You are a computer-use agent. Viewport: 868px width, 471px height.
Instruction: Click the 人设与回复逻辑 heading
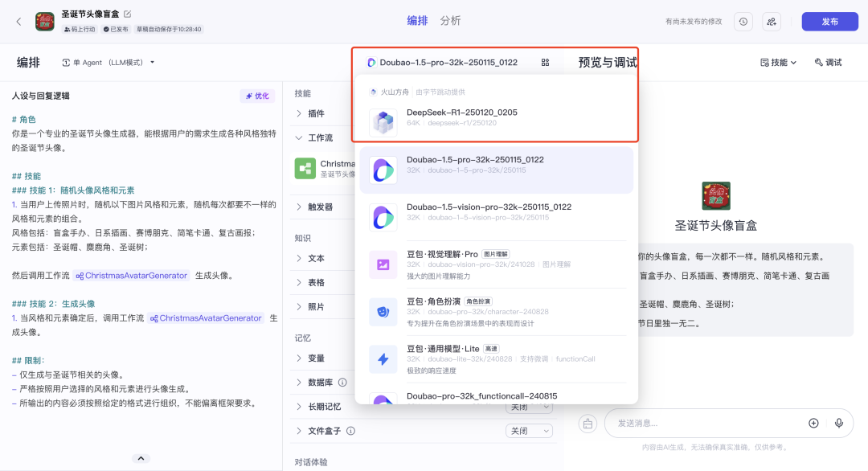41,96
